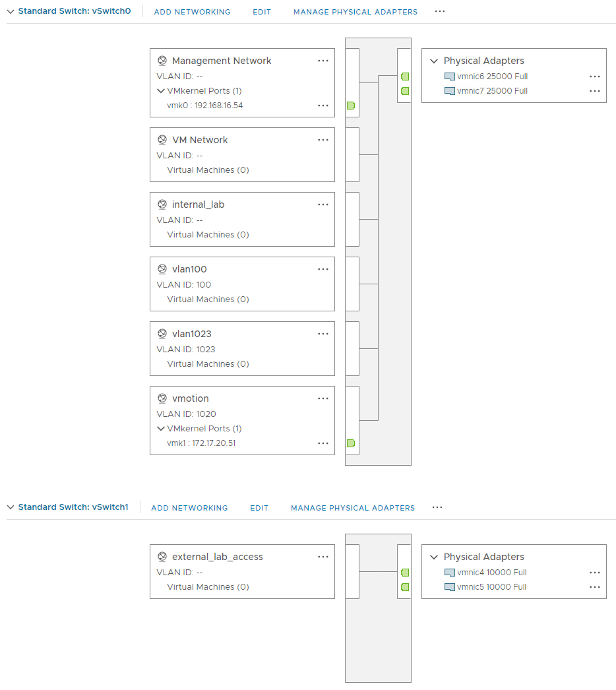
Task: Click the green link indicator next to vmnic7
Action: 404,92
